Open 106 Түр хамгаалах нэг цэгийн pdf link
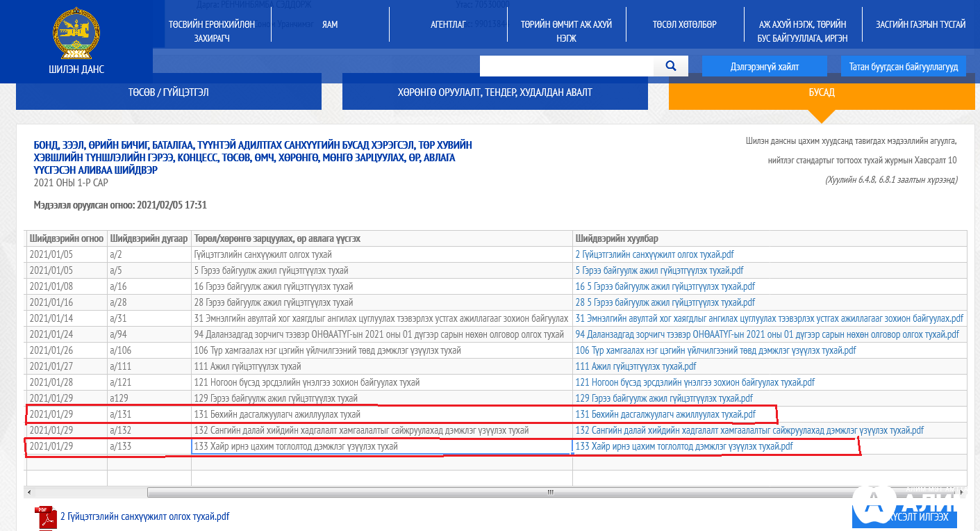980x531 pixels. pyautogui.click(x=716, y=350)
